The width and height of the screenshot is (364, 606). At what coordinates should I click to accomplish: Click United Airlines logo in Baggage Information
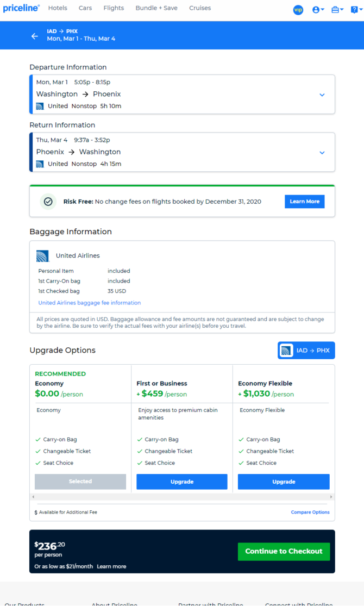pos(43,256)
